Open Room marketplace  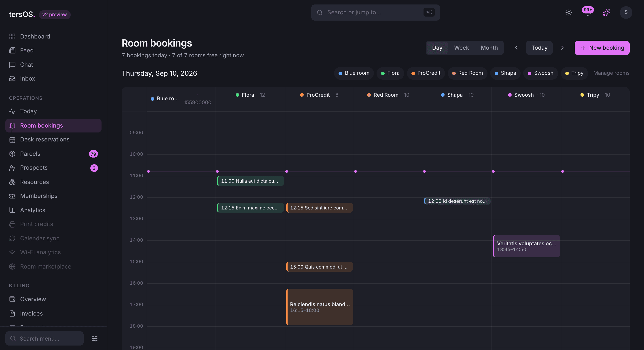(x=53, y=267)
